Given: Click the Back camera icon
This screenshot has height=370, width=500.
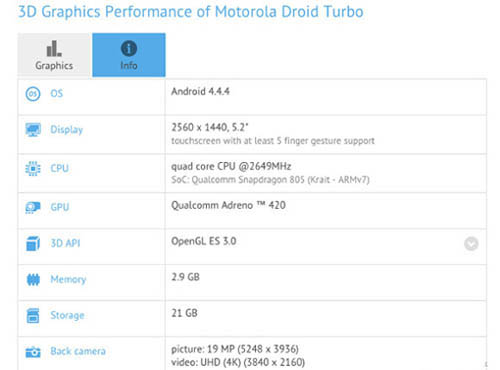Looking at the screenshot, I should click(33, 352).
